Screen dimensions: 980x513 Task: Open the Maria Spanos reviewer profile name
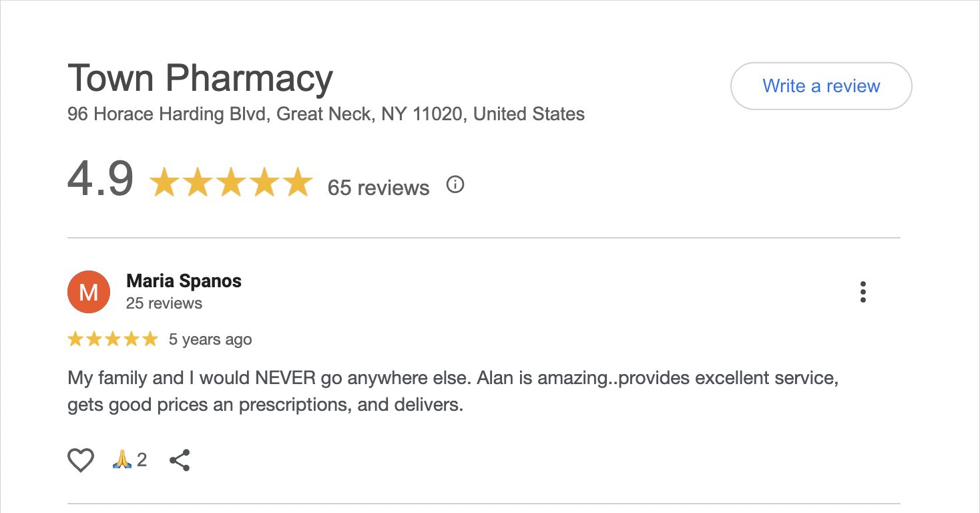tap(184, 281)
